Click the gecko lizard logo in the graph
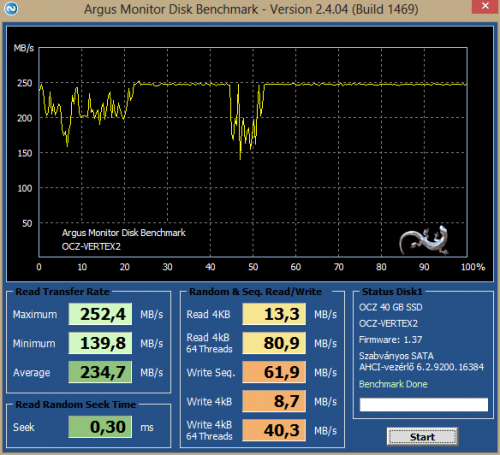 [x=424, y=241]
